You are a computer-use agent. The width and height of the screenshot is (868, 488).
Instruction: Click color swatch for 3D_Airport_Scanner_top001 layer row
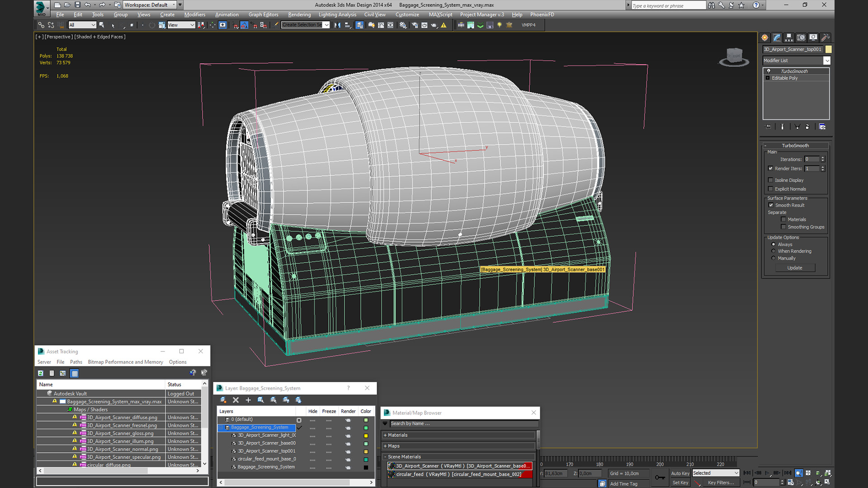point(366,451)
